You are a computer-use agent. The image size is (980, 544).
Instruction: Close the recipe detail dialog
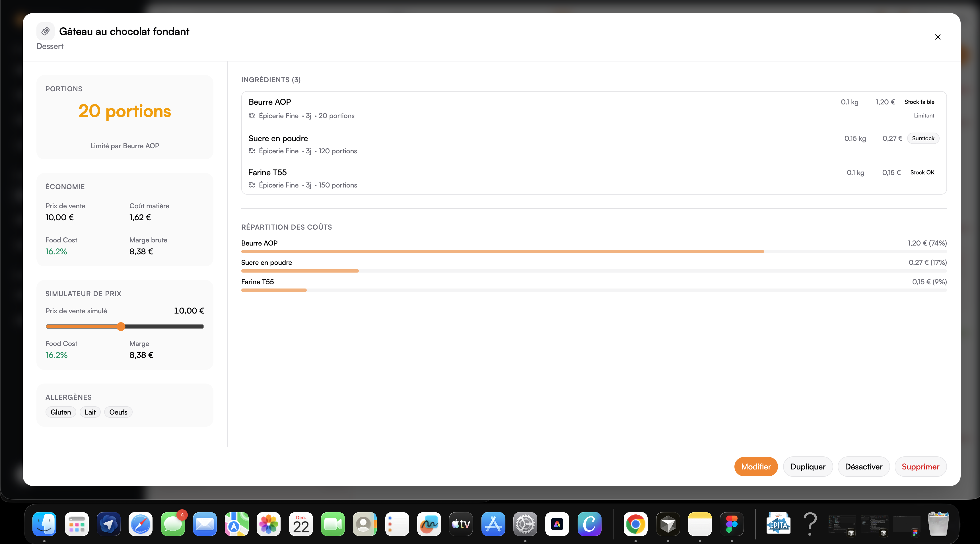pos(937,37)
